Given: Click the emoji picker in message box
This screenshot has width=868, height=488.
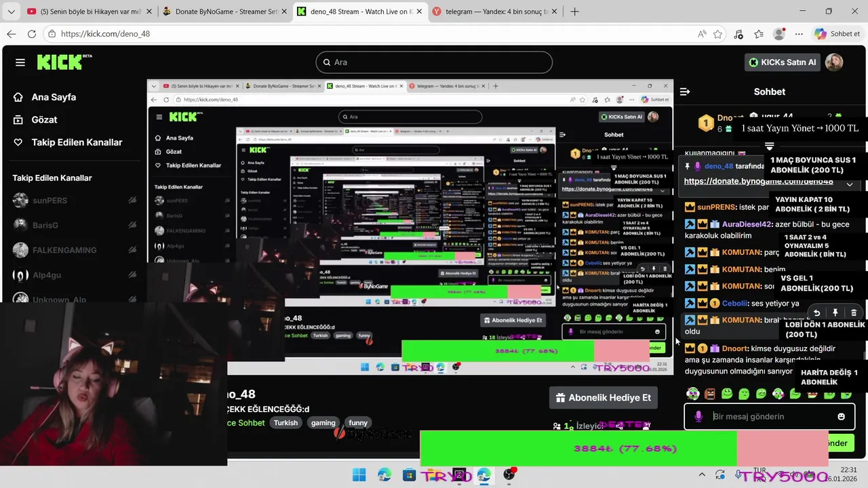Looking at the screenshot, I should [x=842, y=416].
